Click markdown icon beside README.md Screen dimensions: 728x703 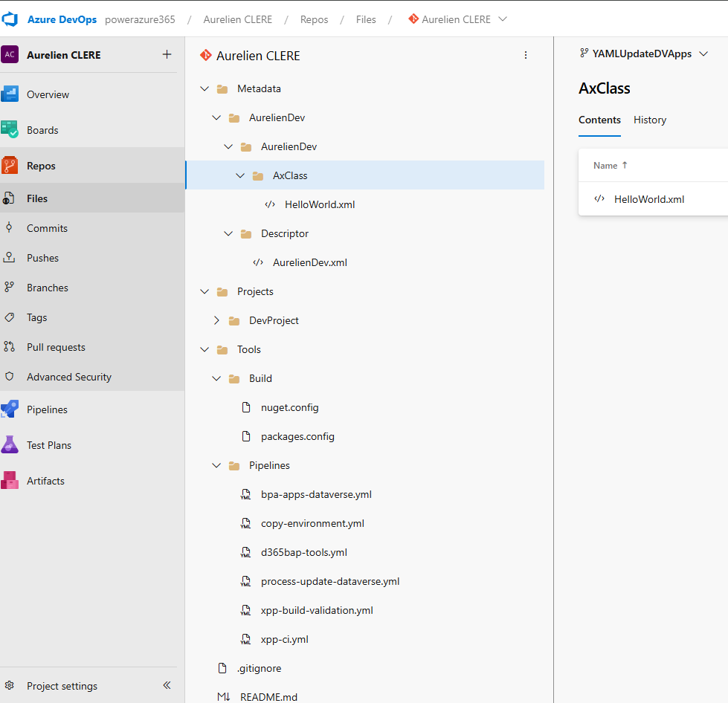223,697
